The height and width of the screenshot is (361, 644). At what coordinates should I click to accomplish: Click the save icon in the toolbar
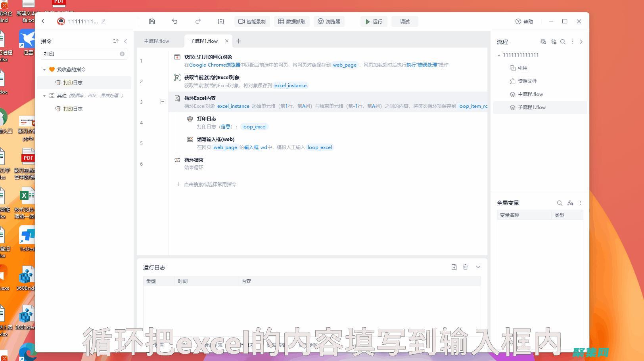(x=152, y=21)
